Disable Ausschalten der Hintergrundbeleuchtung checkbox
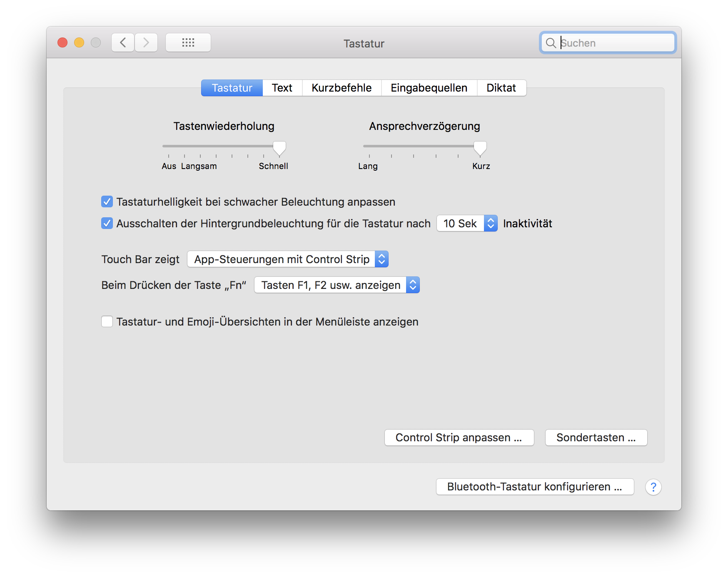The height and width of the screenshot is (577, 728). (107, 224)
